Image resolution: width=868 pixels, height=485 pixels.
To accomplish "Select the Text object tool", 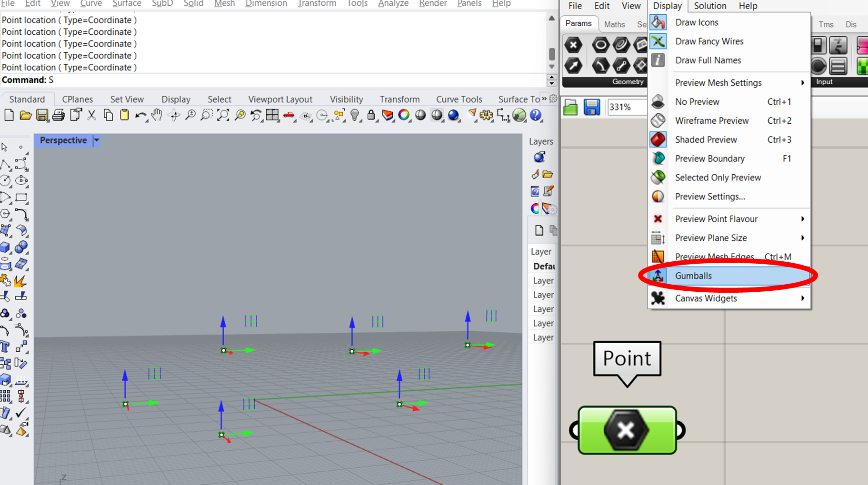I will pyautogui.click(x=5, y=346).
